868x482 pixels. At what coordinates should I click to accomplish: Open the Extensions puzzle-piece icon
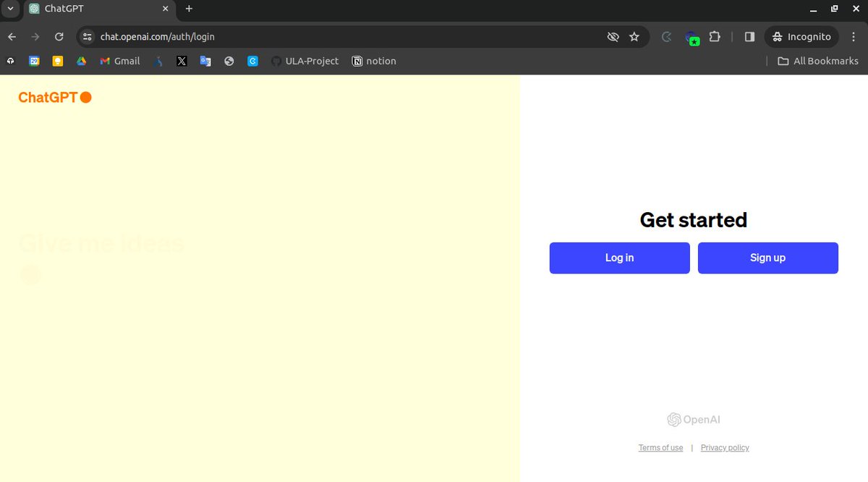click(715, 36)
